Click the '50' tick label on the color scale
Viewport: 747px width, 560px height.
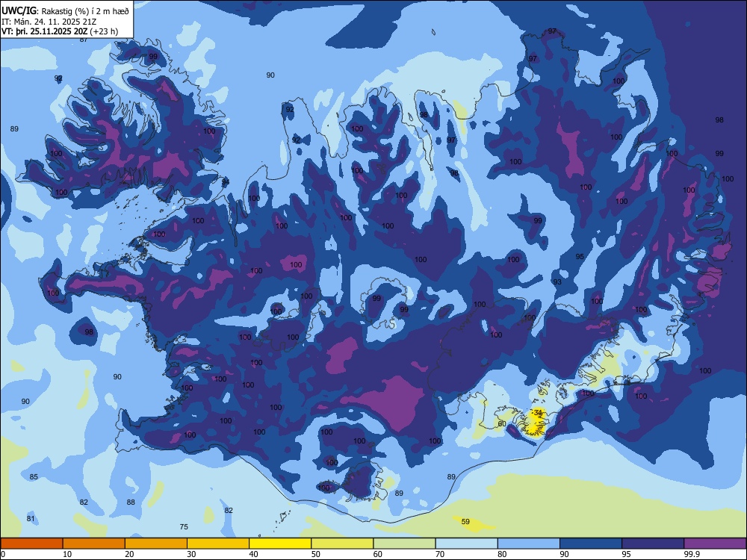pyautogui.click(x=315, y=554)
